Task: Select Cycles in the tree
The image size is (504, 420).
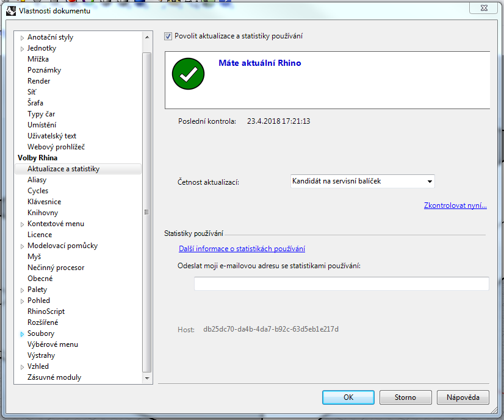Action: 38,191
